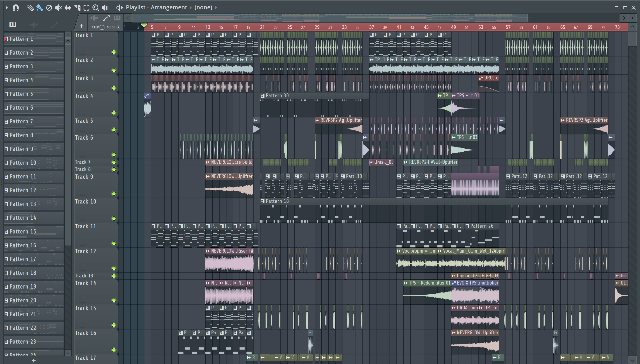Show pattern clips in picker panel
The width and height of the screenshot is (640, 364).
(13, 24)
